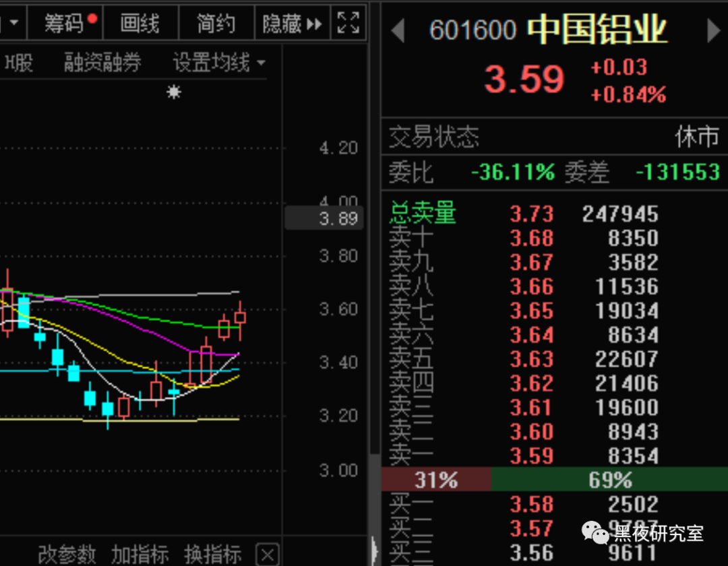
Task: Select the 卖八 price 3.66
Action: tap(532, 286)
